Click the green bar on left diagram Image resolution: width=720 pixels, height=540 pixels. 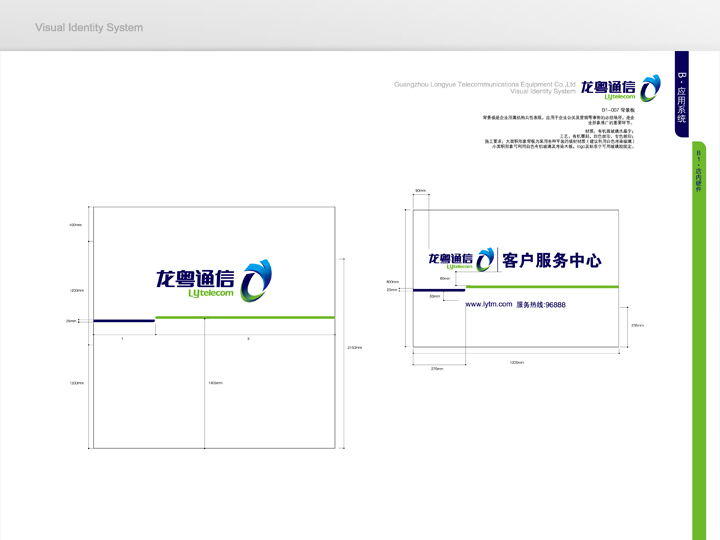245,317
